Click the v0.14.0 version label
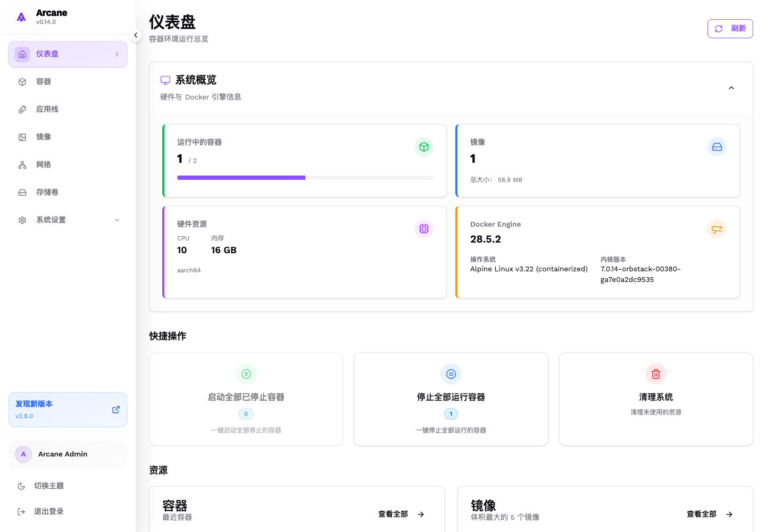Image resolution: width=766 pixels, height=532 pixels. 46,22
